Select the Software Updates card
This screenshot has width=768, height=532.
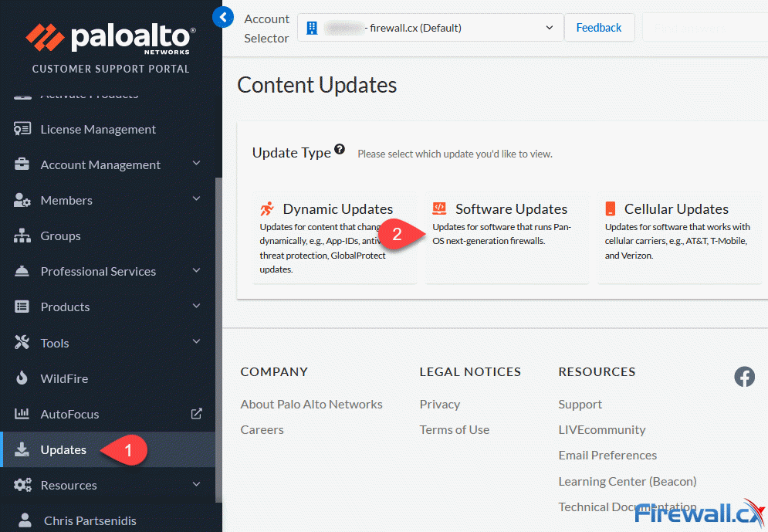pyautogui.click(x=507, y=238)
